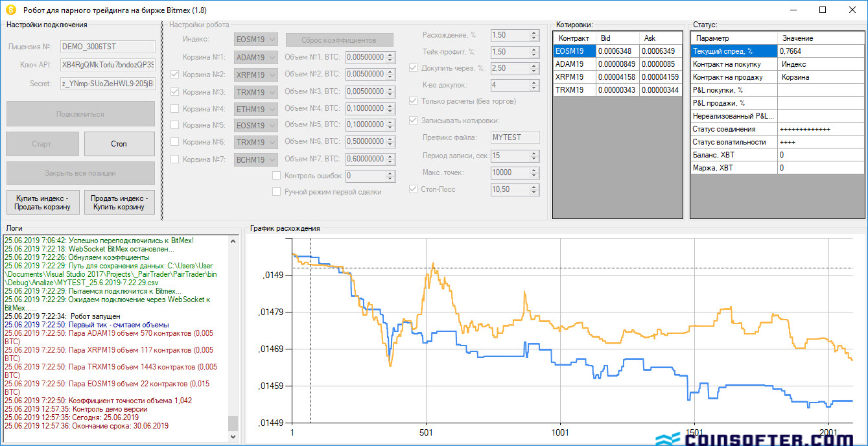Click the Объем №7, BTC value field
This screenshot has width=868, height=446.
point(370,159)
